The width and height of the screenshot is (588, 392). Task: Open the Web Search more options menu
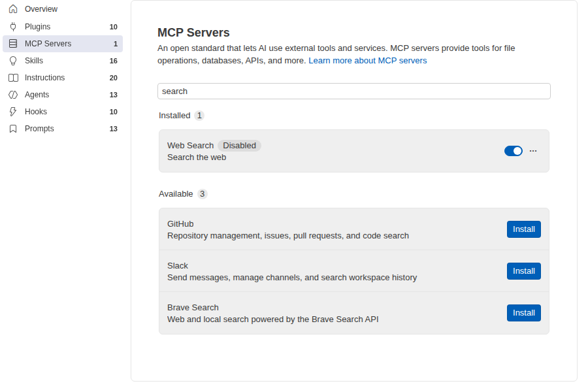533,151
